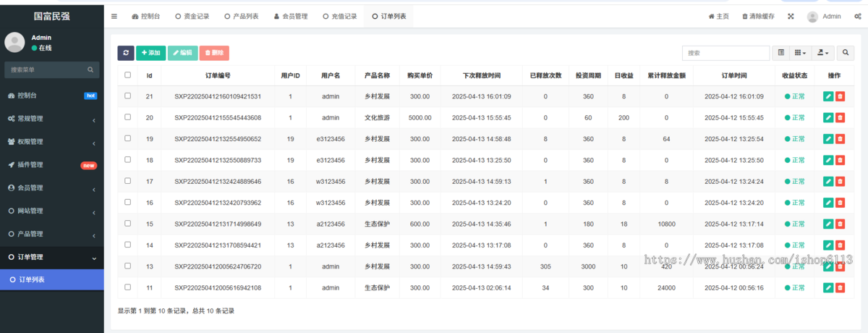Edit order row Id 14 with pencil icon

(x=827, y=246)
